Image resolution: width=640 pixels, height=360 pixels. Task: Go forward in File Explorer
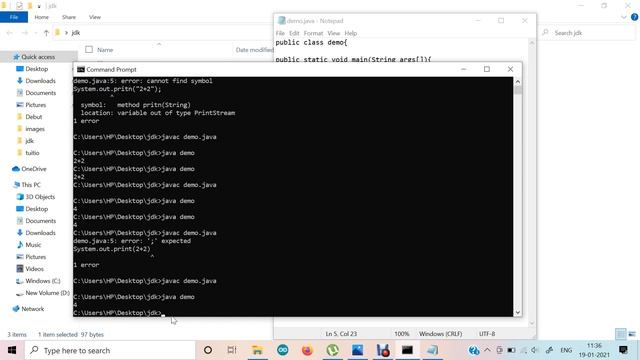point(24,33)
